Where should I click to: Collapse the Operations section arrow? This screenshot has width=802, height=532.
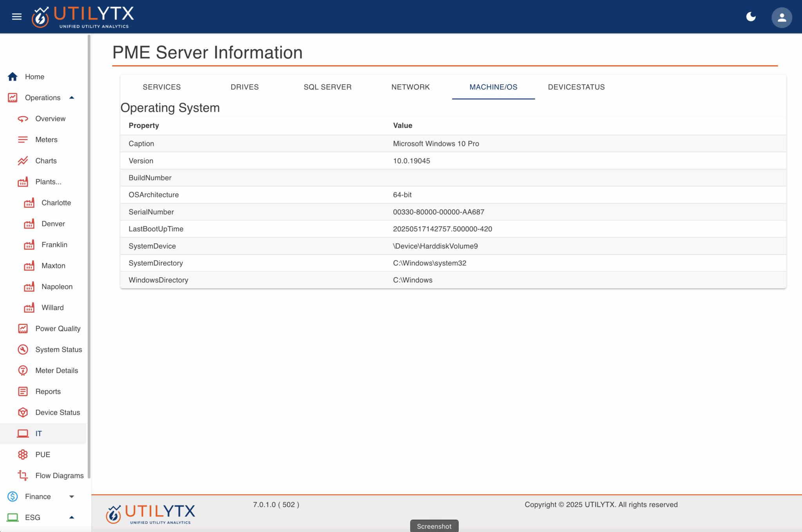coord(72,97)
